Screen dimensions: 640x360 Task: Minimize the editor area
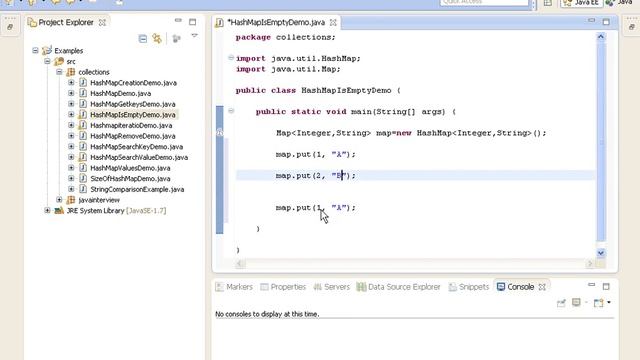click(591, 20)
